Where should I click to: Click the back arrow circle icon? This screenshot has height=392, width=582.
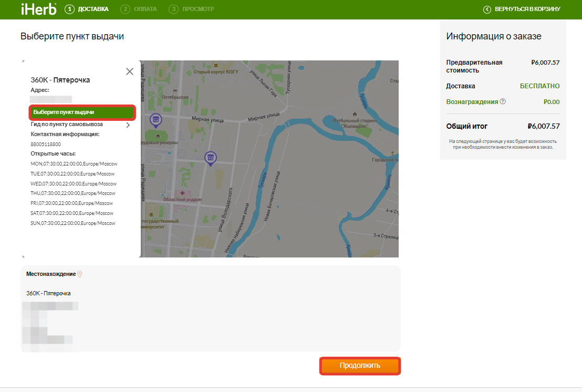pyautogui.click(x=487, y=9)
